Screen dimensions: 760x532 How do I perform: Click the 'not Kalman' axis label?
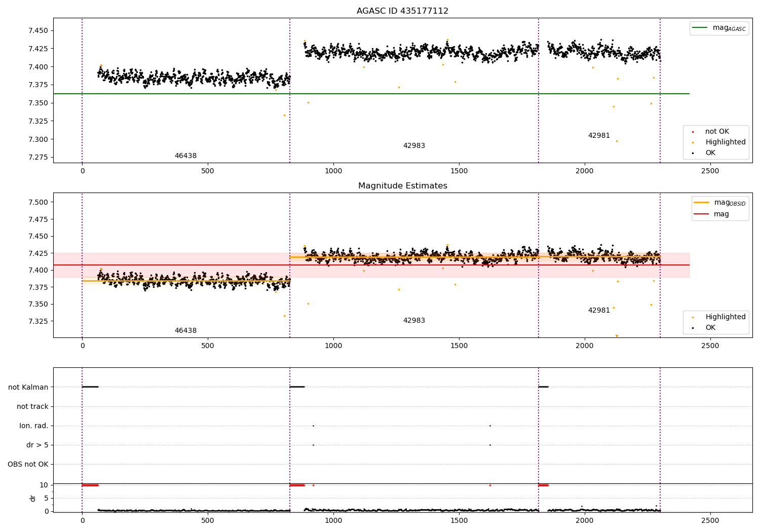pos(28,388)
